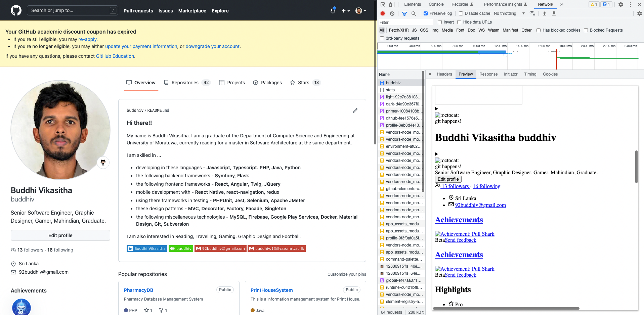Show more DevTools tabs
Screen dimensions: 644x315
(562, 4)
